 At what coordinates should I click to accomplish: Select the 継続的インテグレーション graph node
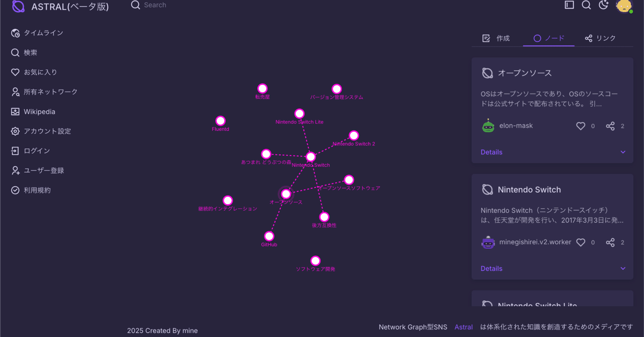point(227,200)
